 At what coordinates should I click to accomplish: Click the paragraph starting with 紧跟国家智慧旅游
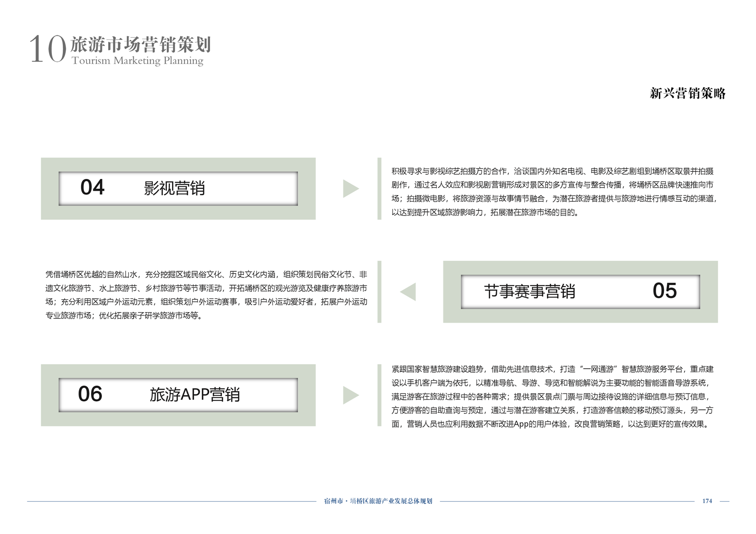tap(553, 396)
